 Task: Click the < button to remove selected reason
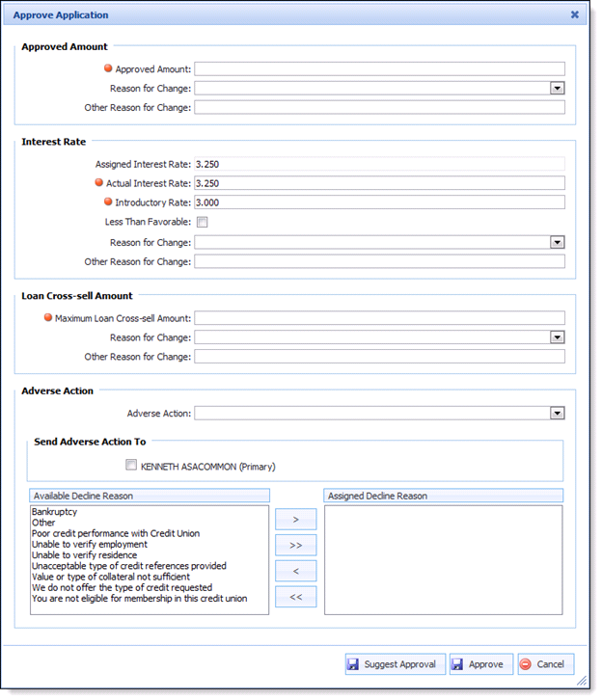[x=295, y=571]
